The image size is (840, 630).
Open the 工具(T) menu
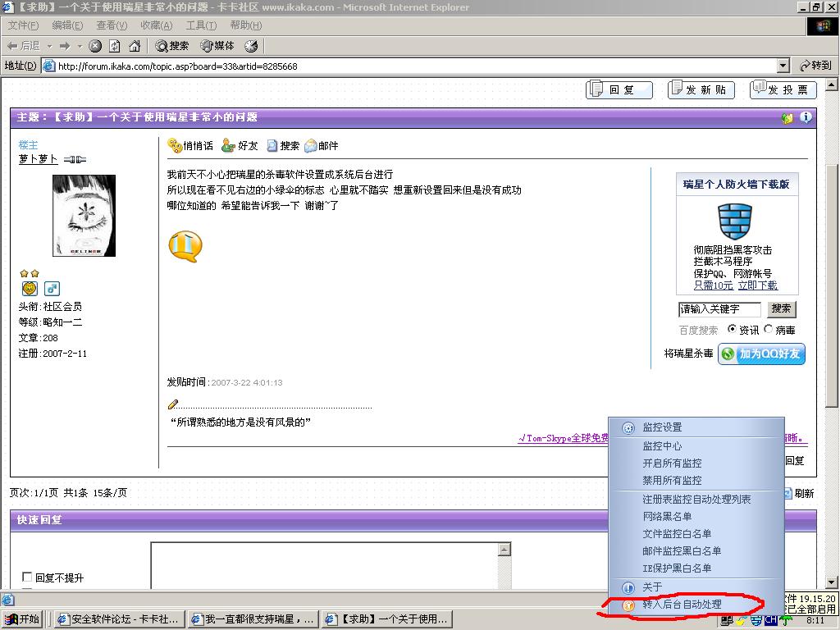[202, 25]
